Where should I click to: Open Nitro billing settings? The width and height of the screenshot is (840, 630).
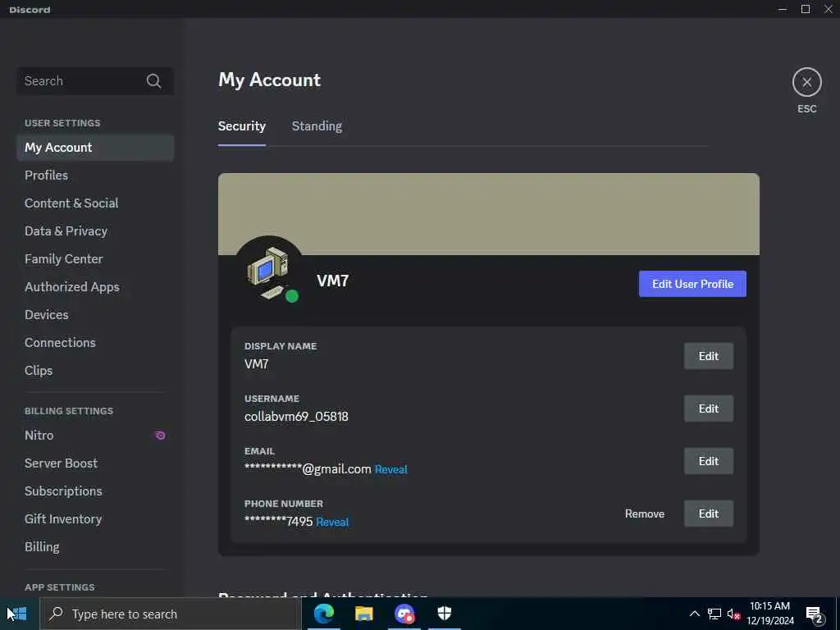tap(95, 435)
